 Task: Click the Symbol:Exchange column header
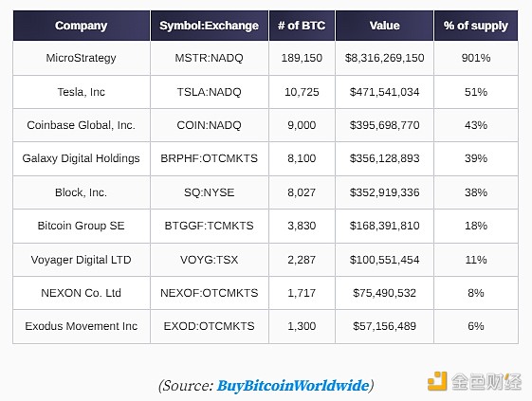pyautogui.click(x=210, y=26)
